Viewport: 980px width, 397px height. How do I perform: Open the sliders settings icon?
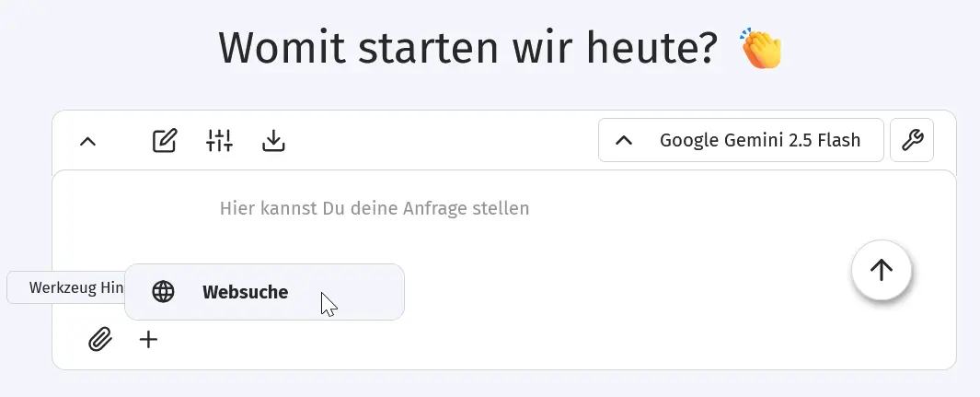[x=219, y=141]
